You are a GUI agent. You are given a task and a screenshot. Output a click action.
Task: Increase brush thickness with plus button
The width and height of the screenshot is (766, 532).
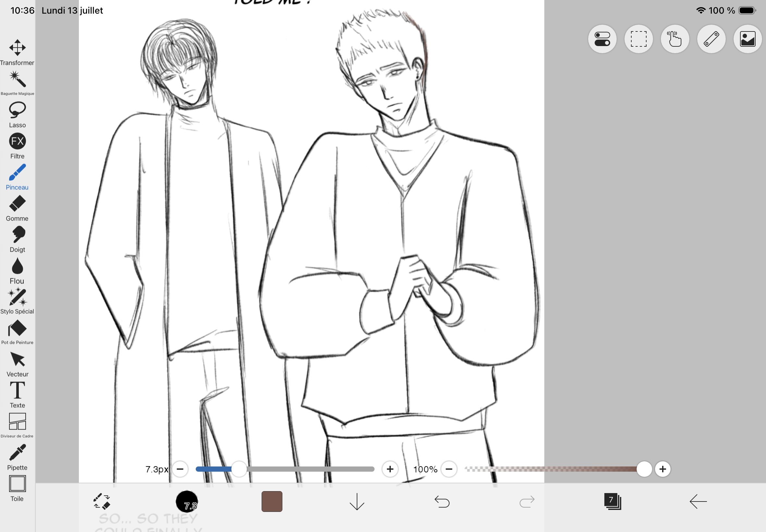[390, 469]
